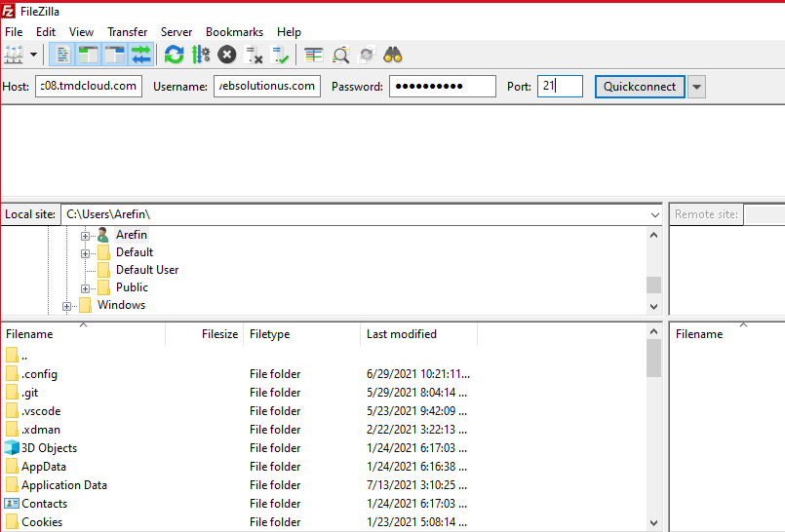The height and width of the screenshot is (532, 785).
Task: Click the process queue toolbar icon
Action: (201, 55)
